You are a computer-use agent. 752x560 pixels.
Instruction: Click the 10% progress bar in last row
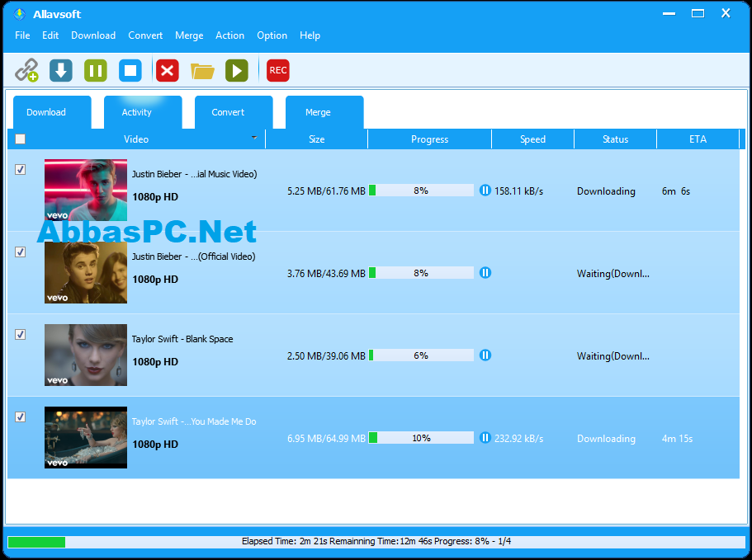coord(421,437)
